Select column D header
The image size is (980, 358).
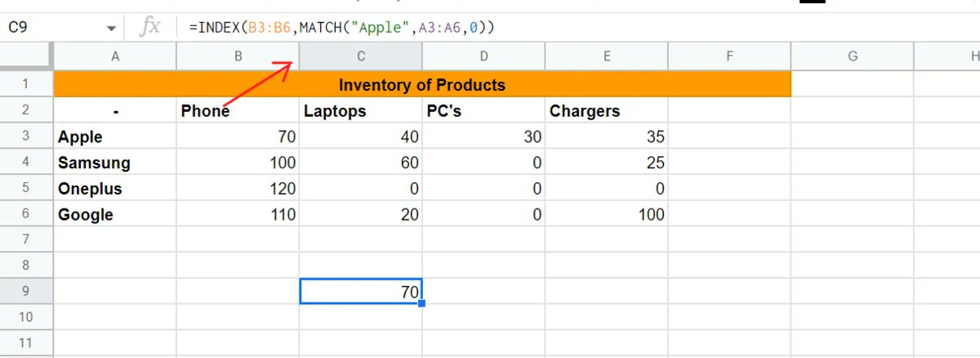pos(484,56)
